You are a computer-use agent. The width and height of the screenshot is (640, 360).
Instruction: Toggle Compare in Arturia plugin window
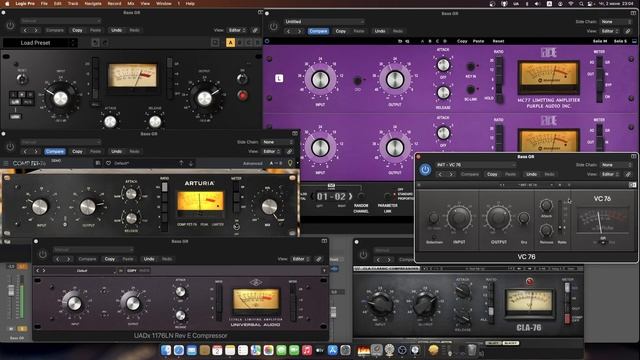(55, 151)
